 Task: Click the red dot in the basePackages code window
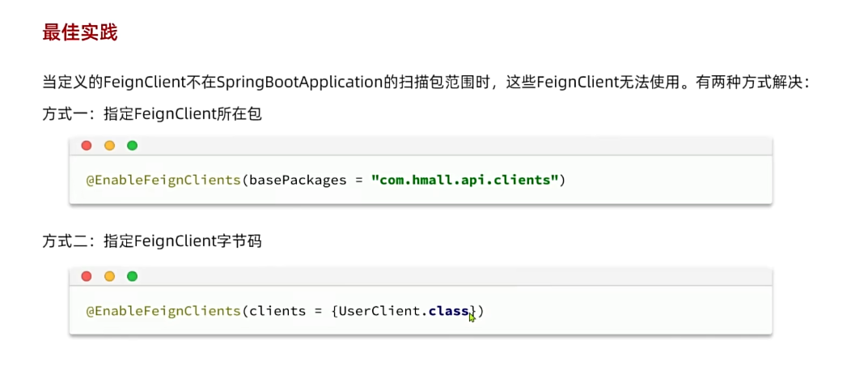coord(87,146)
